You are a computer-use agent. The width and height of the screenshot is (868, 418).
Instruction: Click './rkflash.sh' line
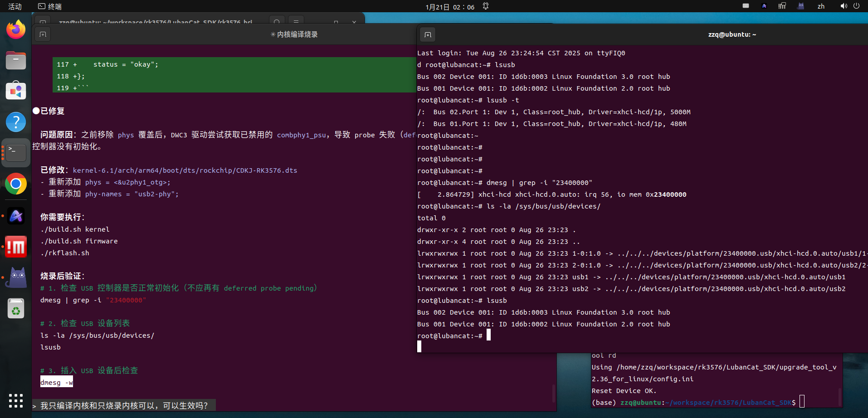65,253
